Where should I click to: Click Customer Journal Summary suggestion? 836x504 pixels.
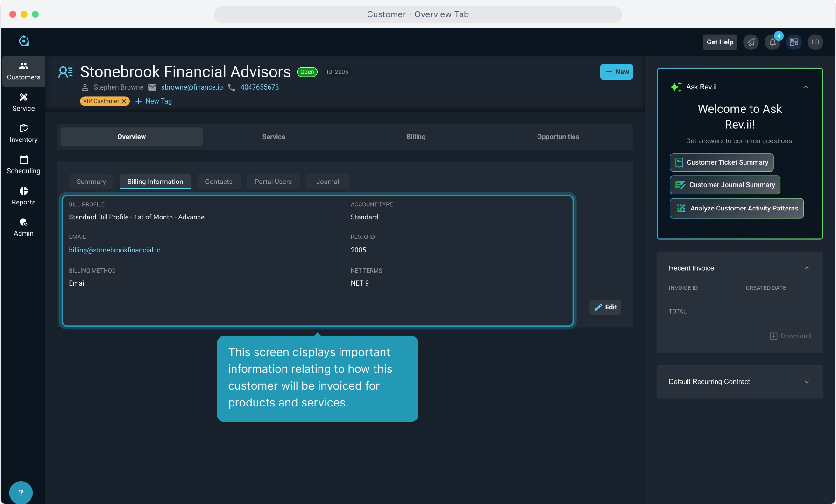[x=725, y=185]
